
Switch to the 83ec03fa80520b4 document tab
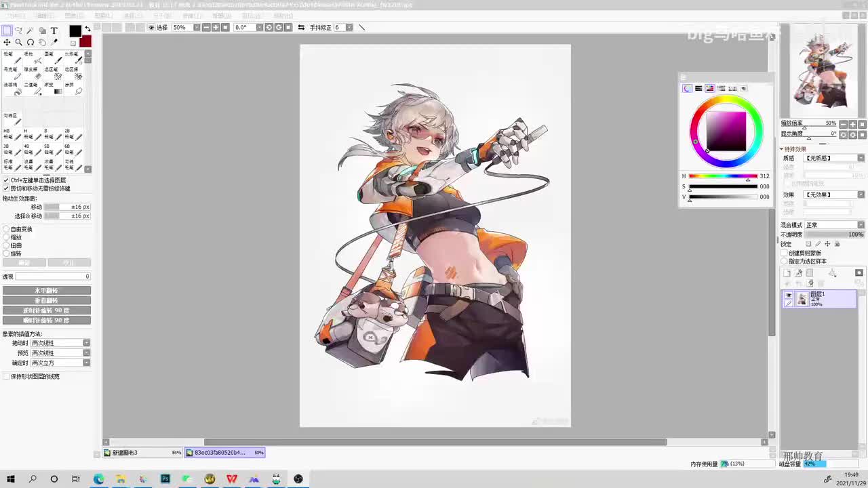[x=225, y=453]
